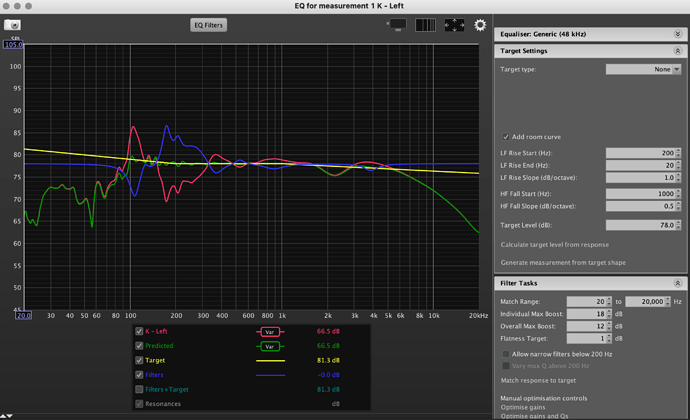Click the legend collapse arrows at bottom-left
This screenshot has width=690, height=420.
click(7, 416)
